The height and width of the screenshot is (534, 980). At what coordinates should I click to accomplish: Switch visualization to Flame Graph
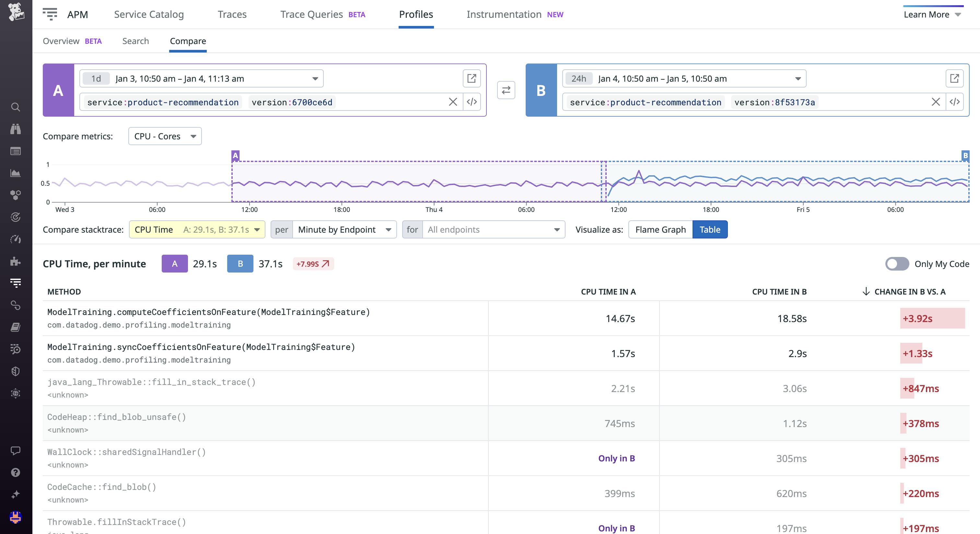(660, 229)
